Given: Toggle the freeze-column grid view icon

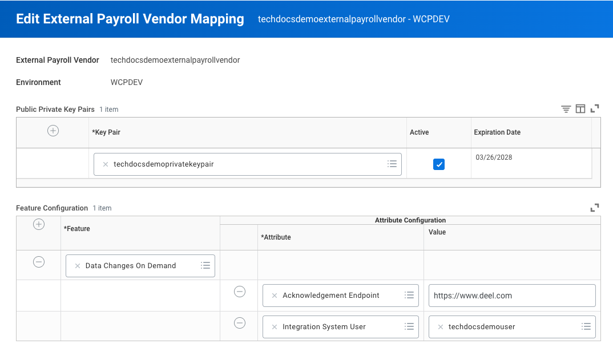Looking at the screenshot, I should [580, 108].
